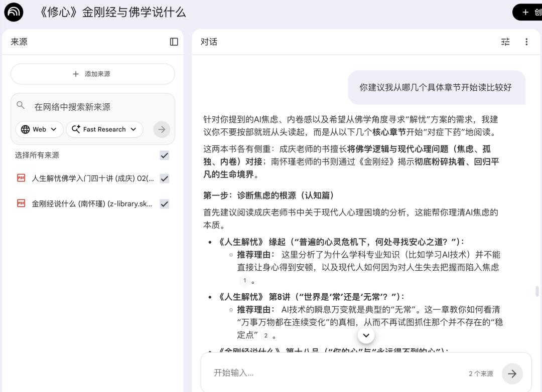Open the chat three-dot more menu

coord(526,42)
